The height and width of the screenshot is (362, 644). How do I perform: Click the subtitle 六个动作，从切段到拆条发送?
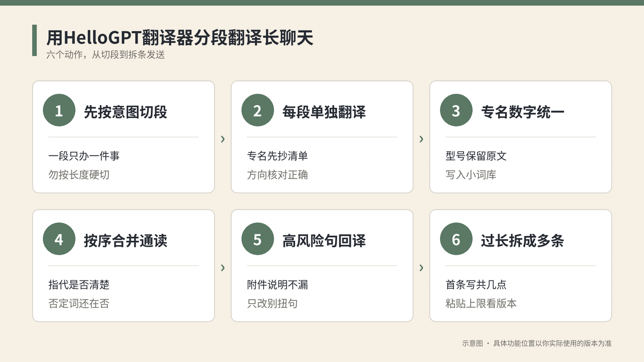coord(105,55)
